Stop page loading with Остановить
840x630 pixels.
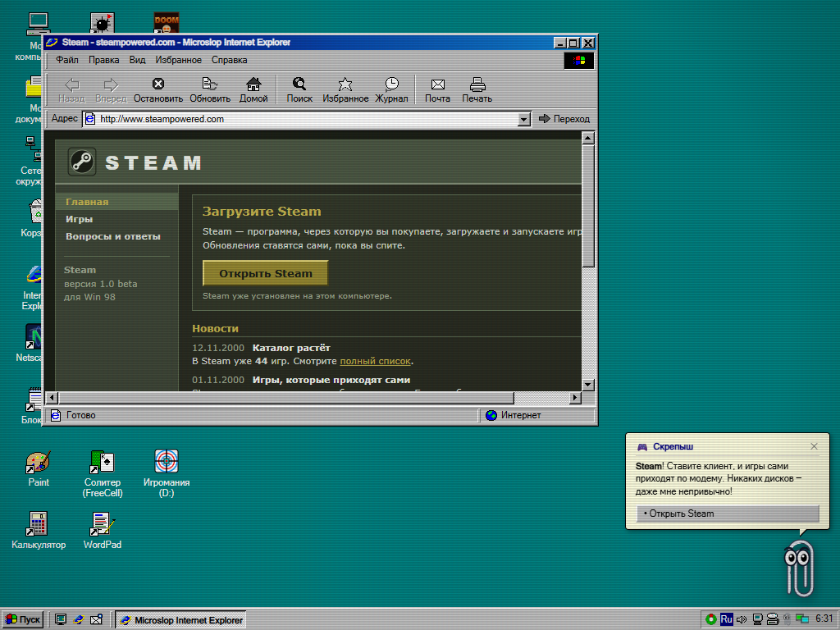pyautogui.click(x=158, y=90)
